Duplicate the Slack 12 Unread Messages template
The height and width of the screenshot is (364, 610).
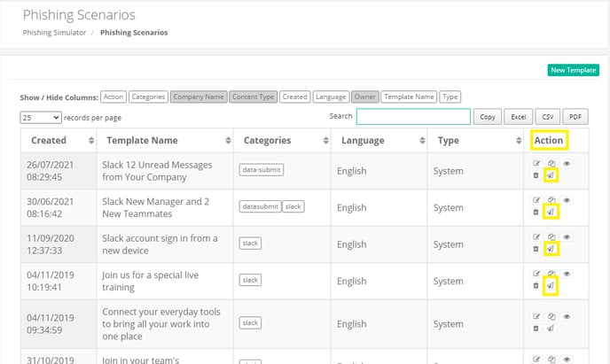coord(551,164)
